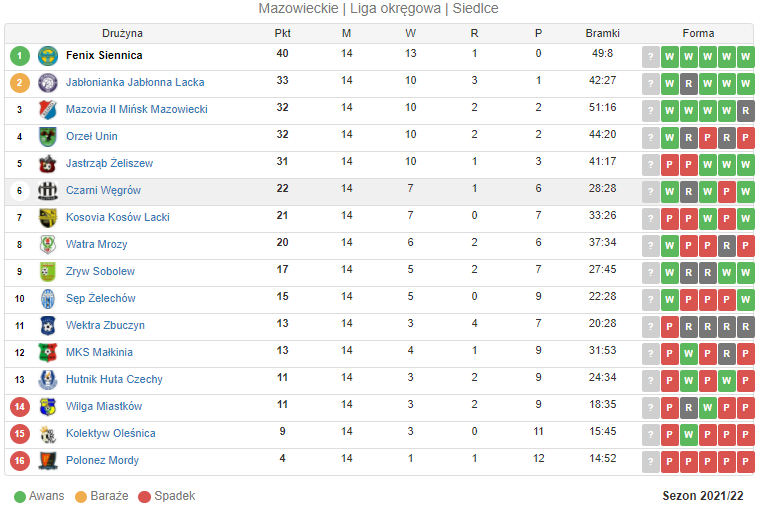Click the green rank 1 promotion badge

(20, 56)
